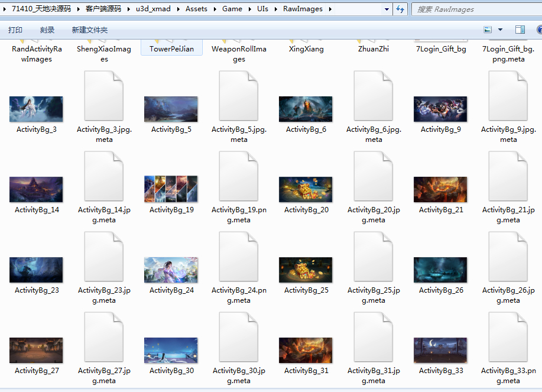Screen dimensions: 542x392
Task: Click the refresh button beside address bar
Action: (400, 9)
